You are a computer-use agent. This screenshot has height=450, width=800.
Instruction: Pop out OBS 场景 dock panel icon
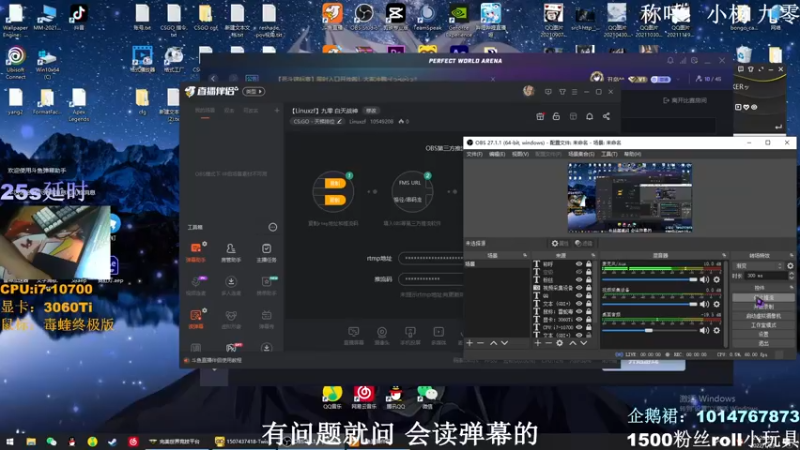(524, 255)
